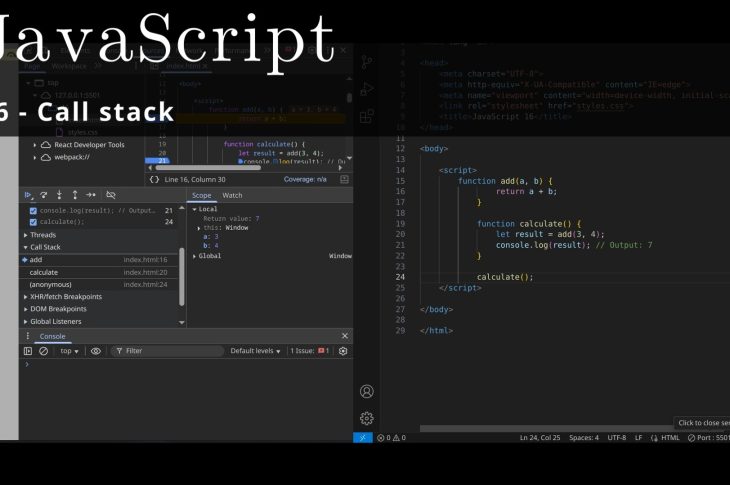The height and width of the screenshot is (485, 730).
Task: Clear the console with the clear icon
Action: (x=43, y=351)
